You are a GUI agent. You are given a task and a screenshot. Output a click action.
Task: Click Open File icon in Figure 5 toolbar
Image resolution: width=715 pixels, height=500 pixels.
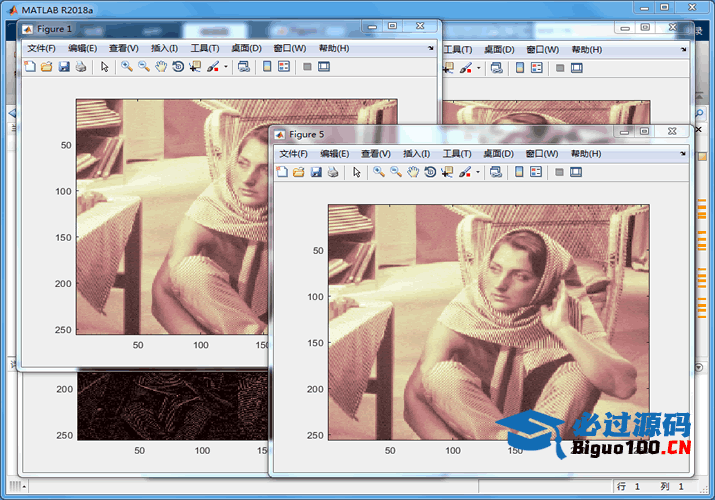pyautogui.click(x=299, y=172)
